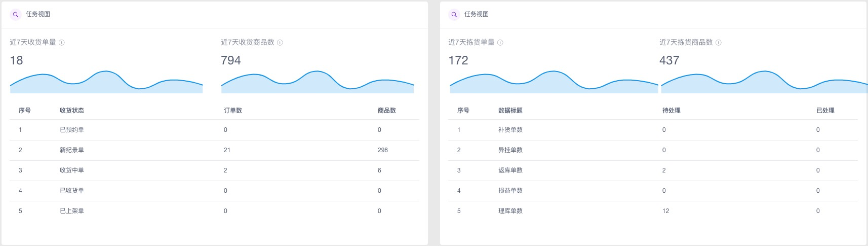The width and height of the screenshot is (868, 246).
Task: Click the 商品数 column header
Action: (387, 110)
